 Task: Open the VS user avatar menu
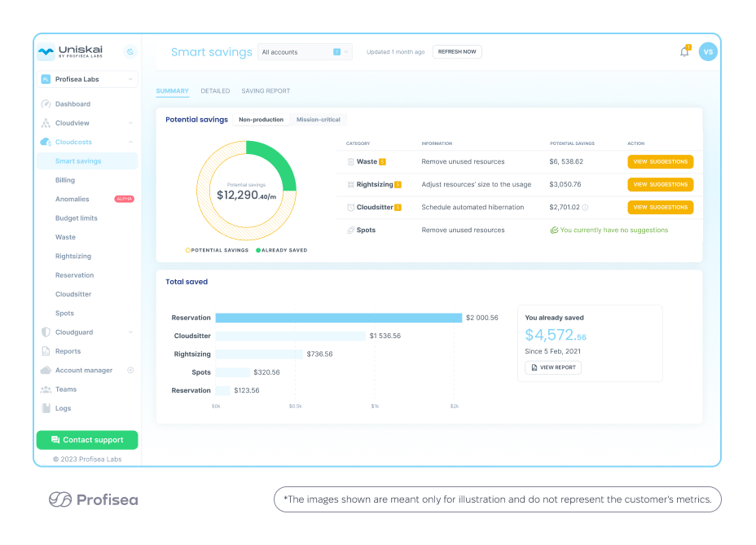click(x=708, y=51)
